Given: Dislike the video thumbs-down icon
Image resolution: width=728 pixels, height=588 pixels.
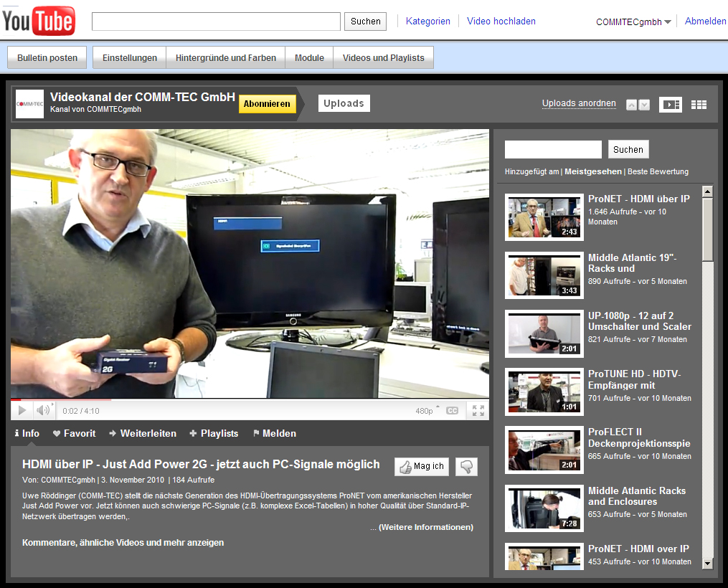Looking at the screenshot, I should click(467, 466).
